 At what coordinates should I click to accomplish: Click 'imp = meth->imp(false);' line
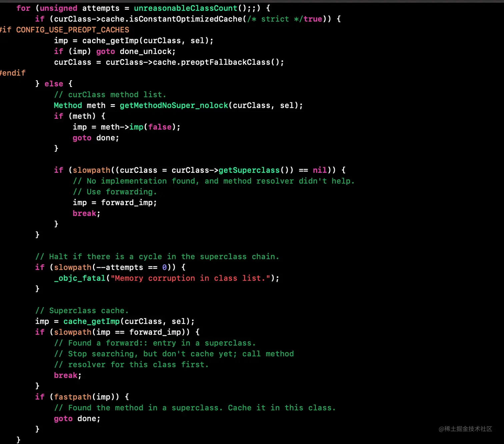pyautogui.click(x=127, y=127)
